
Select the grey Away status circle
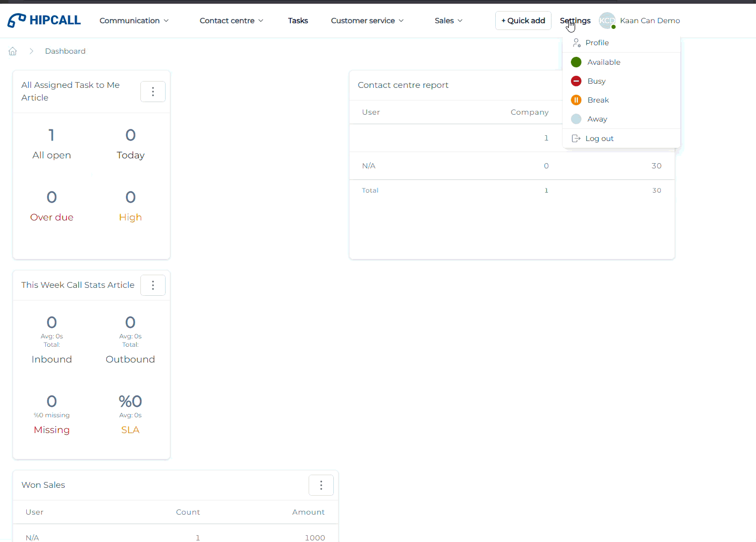click(576, 119)
